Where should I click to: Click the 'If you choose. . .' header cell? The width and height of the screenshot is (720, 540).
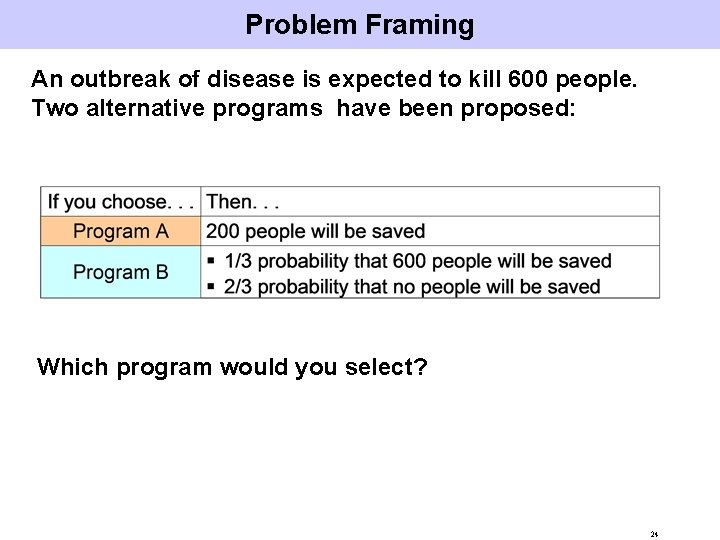tap(121, 202)
